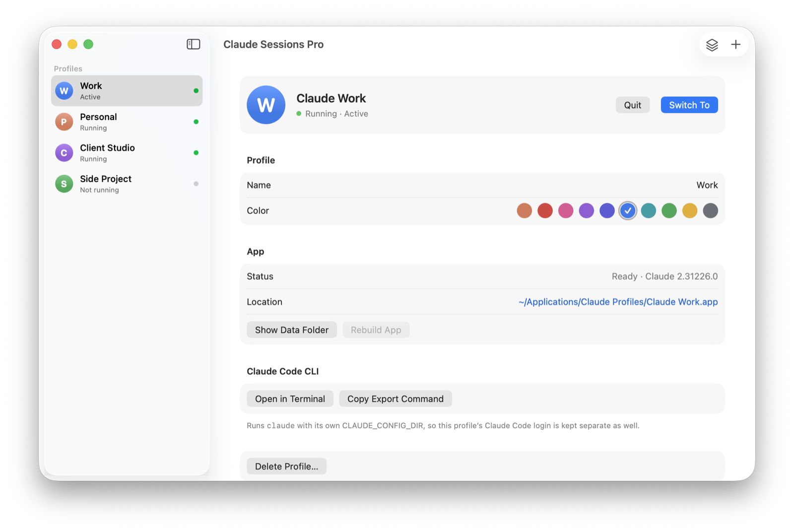This screenshot has width=794, height=532.
Task: Click the 'Running' label under Client Studio
Action: tap(93, 159)
